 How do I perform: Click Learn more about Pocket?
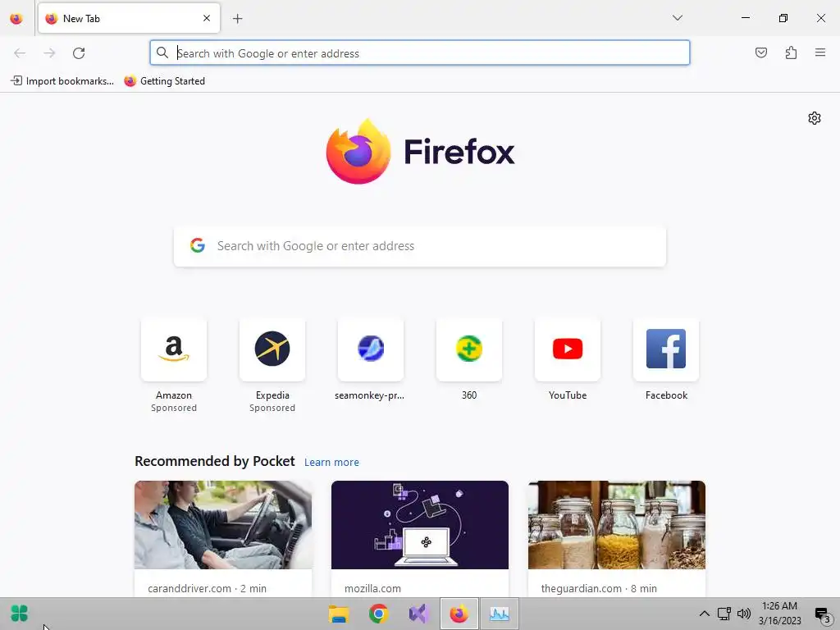point(331,463)
